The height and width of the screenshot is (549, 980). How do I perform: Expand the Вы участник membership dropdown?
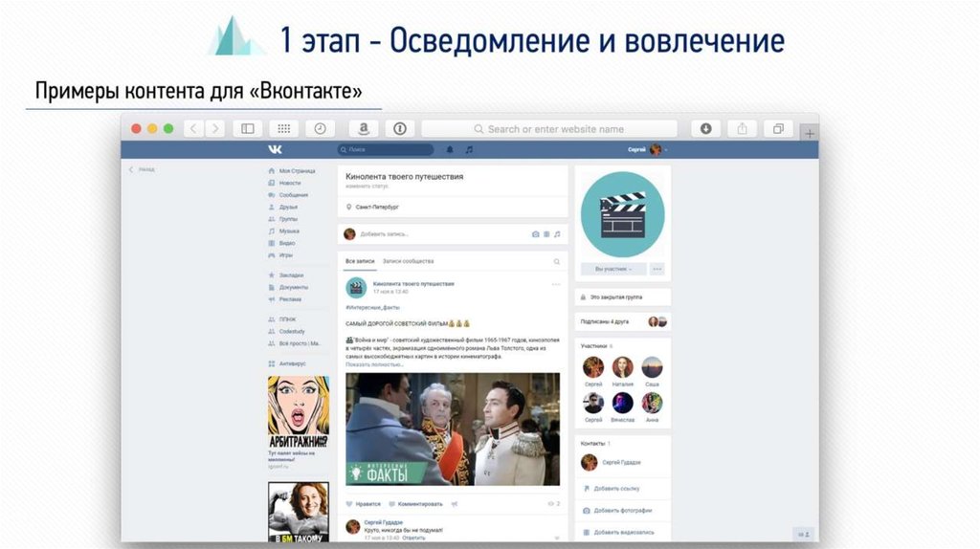(x=613, y=270)
